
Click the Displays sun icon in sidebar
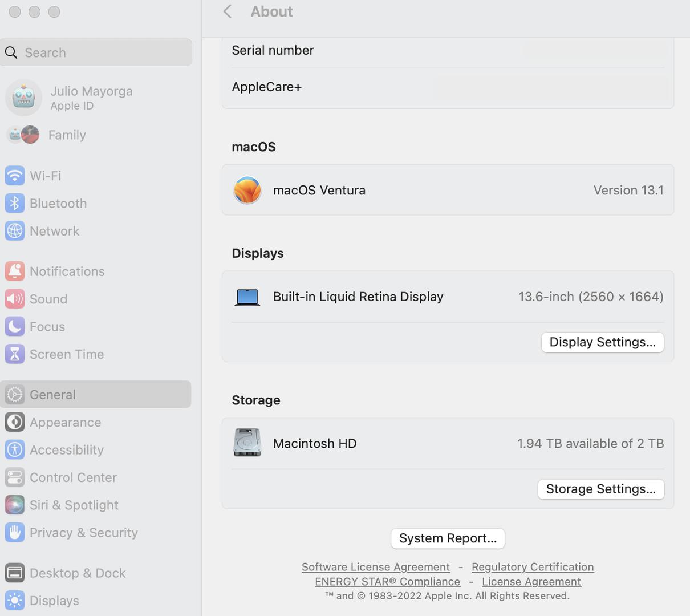[x=15, y=601]
